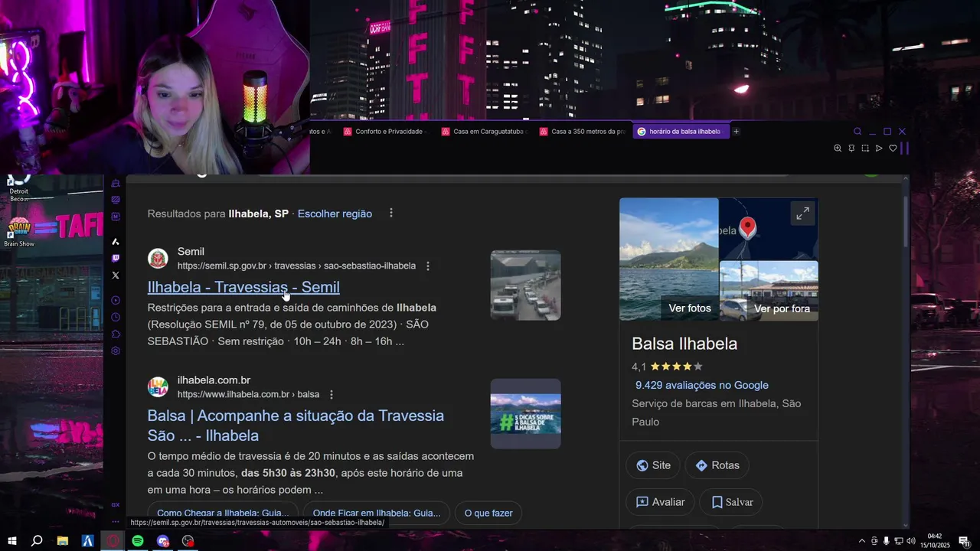This screenshot has height=551, width=980.
Task: Open a new tab with the plus button
Action: coord(736,132)
